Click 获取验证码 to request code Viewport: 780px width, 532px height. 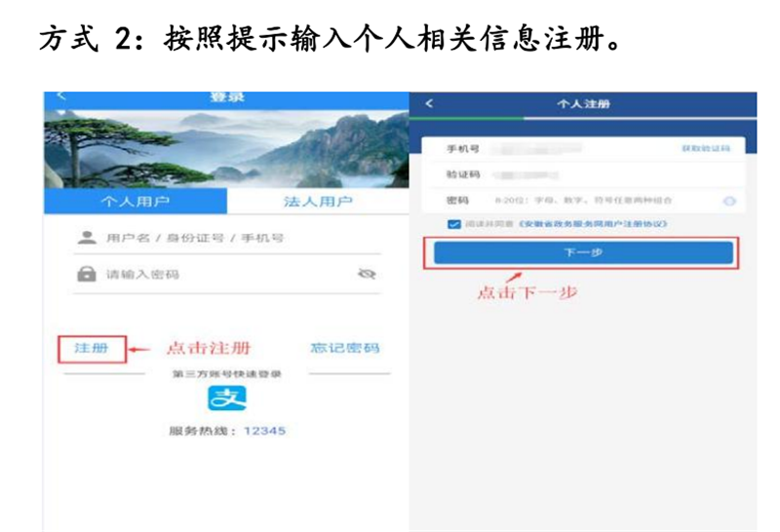(706, 149)
